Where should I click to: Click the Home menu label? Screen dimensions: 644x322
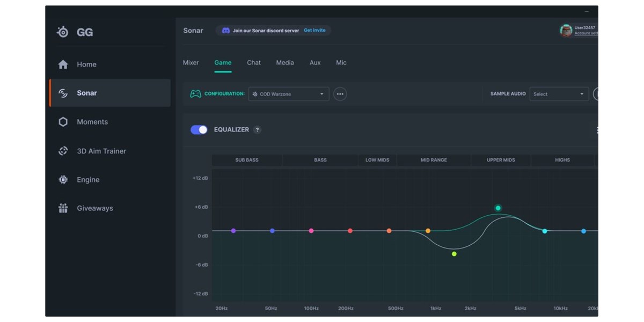[86, 64]
